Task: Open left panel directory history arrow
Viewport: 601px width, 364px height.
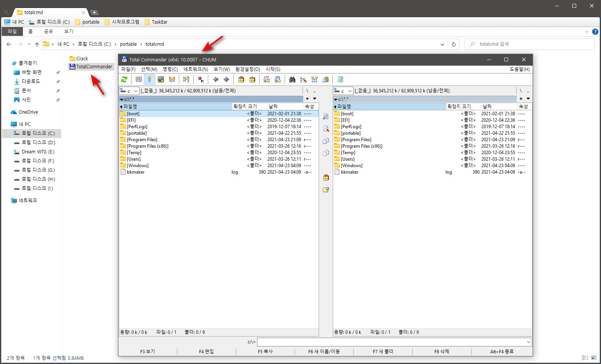Action: tap(315, 99)
